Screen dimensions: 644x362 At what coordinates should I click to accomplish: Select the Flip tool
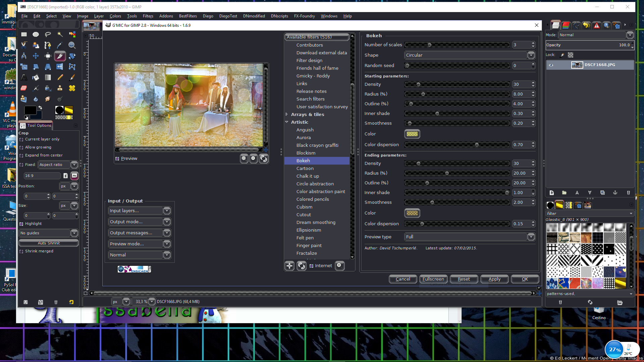(60, 66)
